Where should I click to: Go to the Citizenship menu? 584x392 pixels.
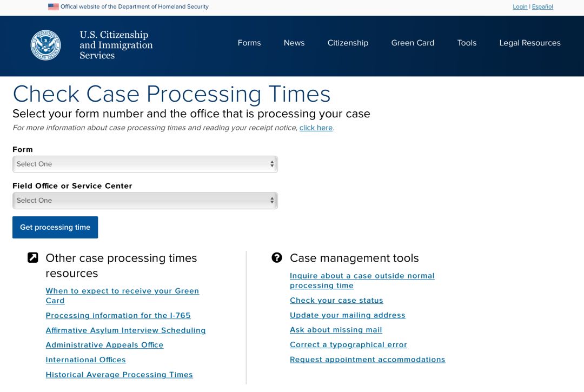348,43
